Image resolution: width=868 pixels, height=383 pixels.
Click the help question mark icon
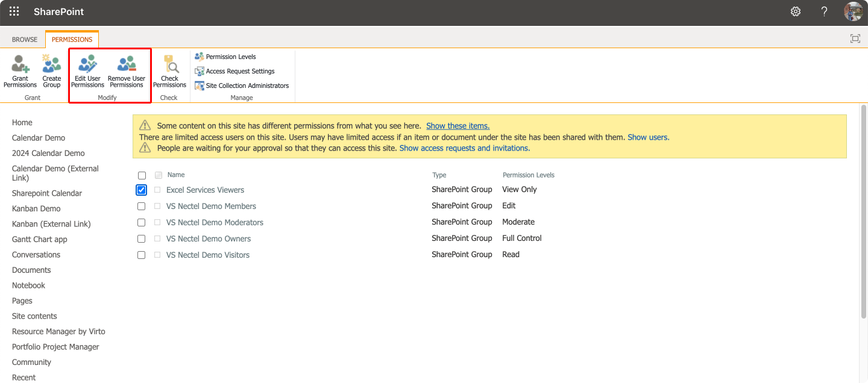coord(824,11)
